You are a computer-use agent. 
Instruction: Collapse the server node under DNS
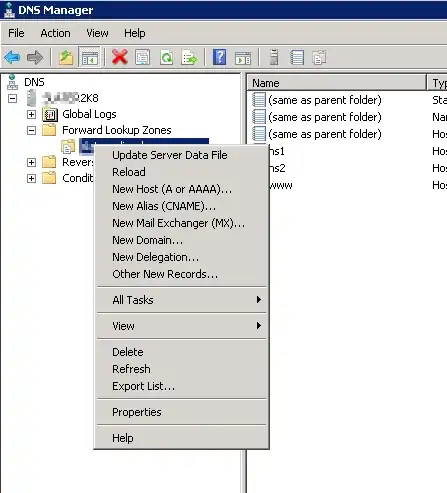(12, 98)
